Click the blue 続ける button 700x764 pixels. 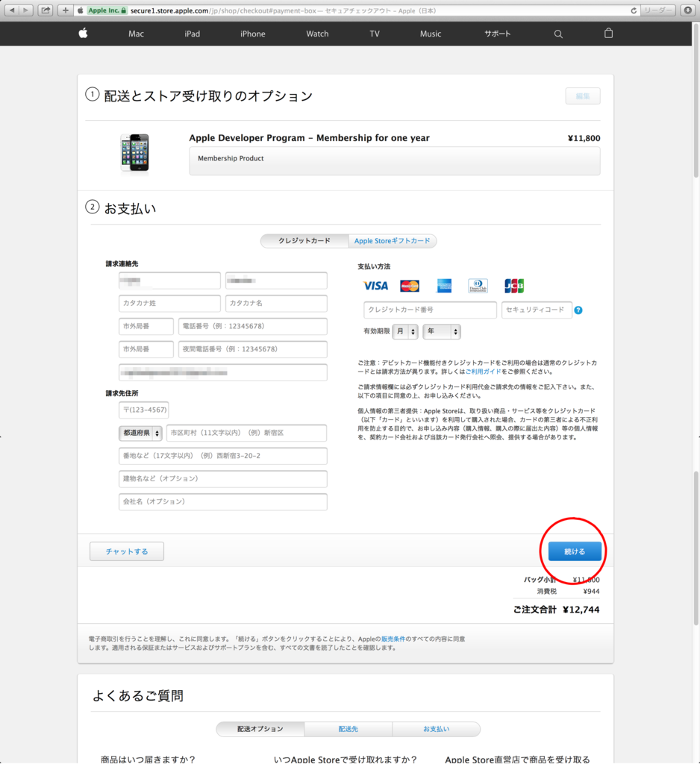click(x=575, y=551)
